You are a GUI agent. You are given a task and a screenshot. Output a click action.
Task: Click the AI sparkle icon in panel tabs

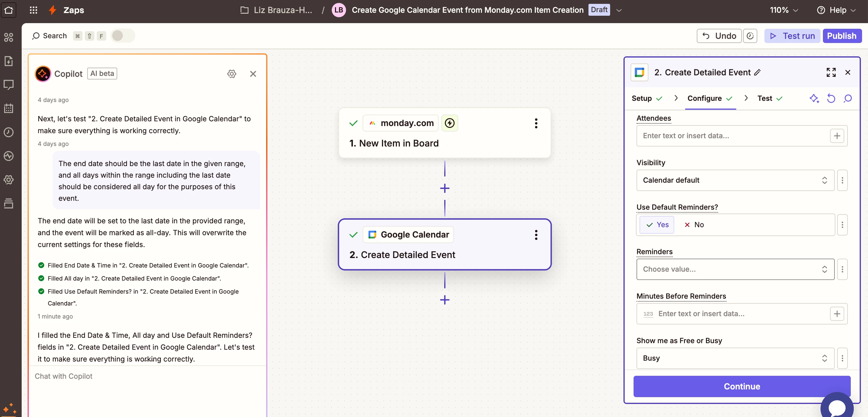coord(814,98)
